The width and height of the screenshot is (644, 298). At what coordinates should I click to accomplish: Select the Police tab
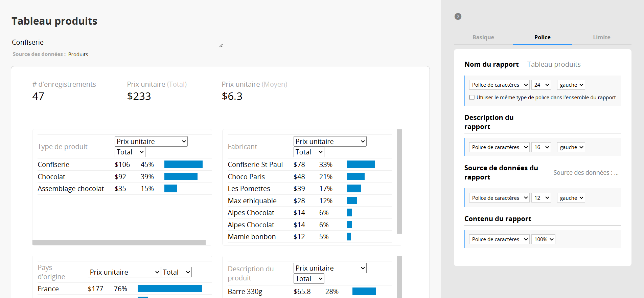tap(543, 37)
